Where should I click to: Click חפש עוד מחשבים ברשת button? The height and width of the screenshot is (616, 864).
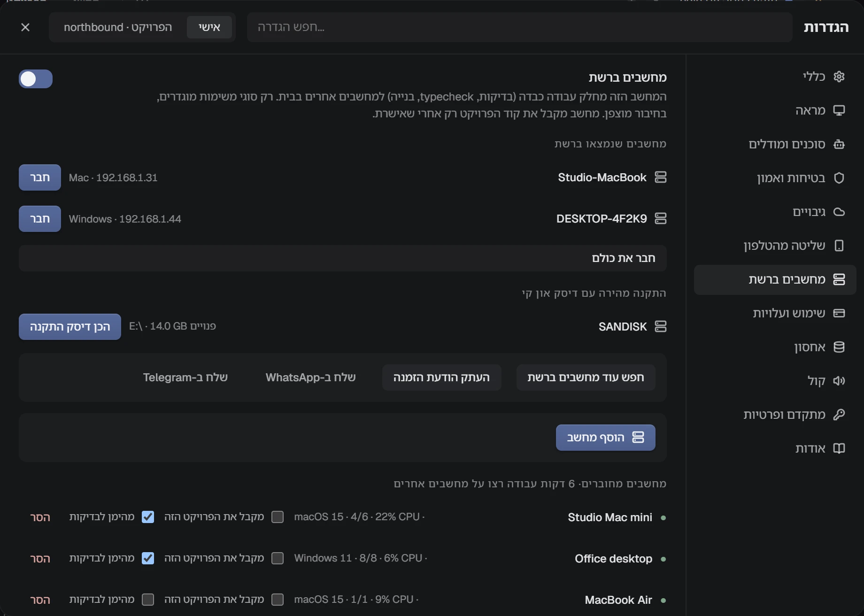click(586, 377)
